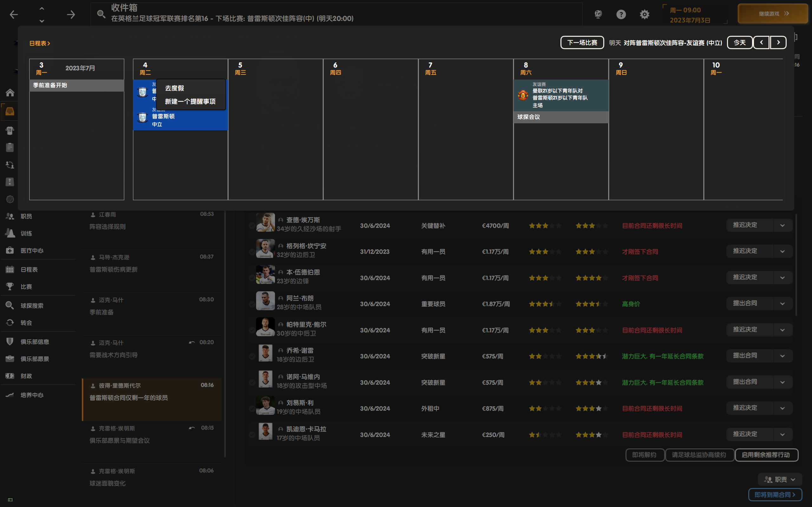This screenshot has height=507, width=812.
Task: Choose 新建一个提醒事项 menu entry
Action: tap(190, 101)
